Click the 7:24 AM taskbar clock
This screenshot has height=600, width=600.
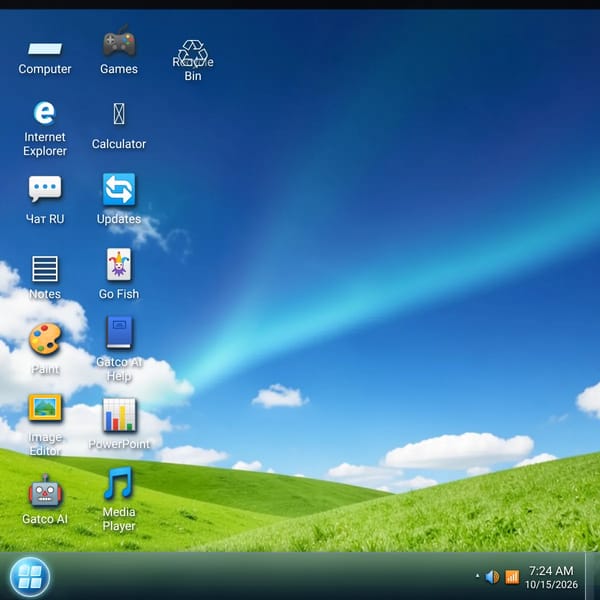[551, 571]
